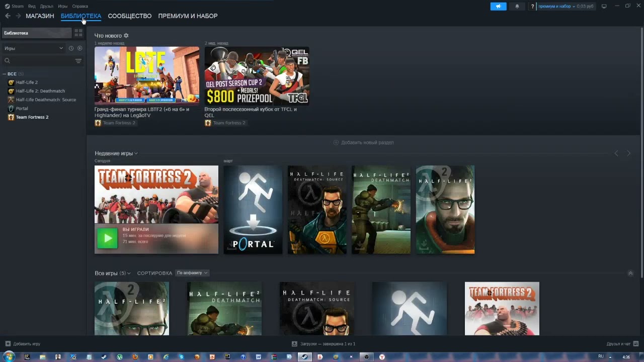Open the QEL Post Season Cup news thumbnail
The image size is (644, 362).
pos(257,76)
